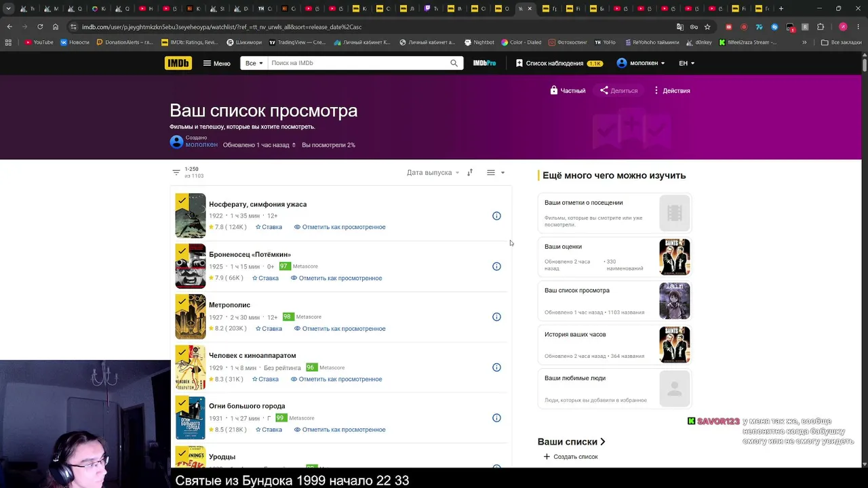The image size is (868, 488).
Task: Reload the page in the browser
Action: [40, 27]
